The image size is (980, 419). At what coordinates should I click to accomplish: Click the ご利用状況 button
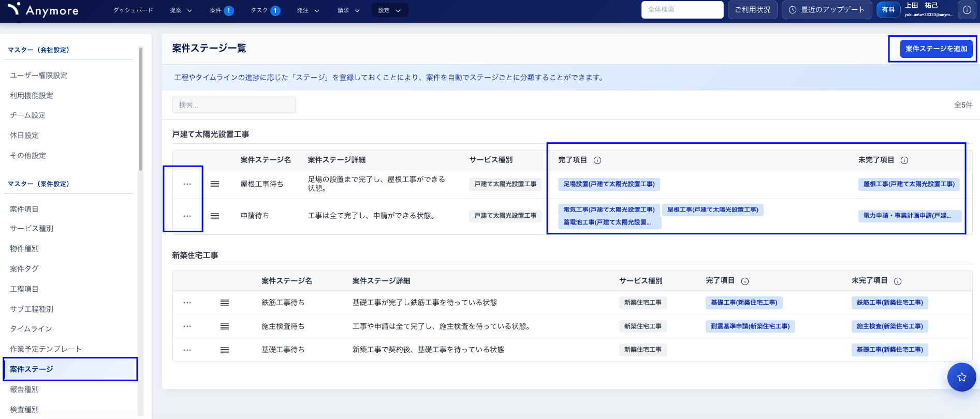(753, 10)
